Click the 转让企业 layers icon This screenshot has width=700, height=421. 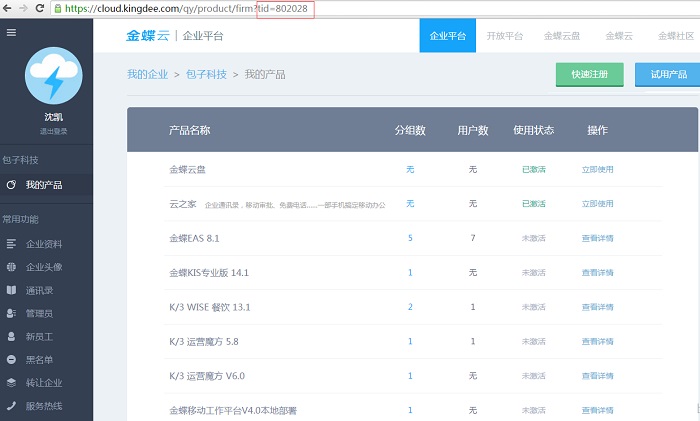(x=11, y=382)
